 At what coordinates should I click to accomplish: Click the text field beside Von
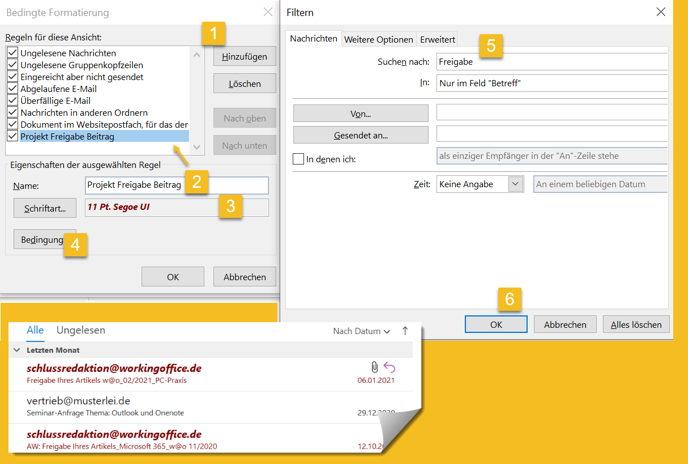[552, 112]
